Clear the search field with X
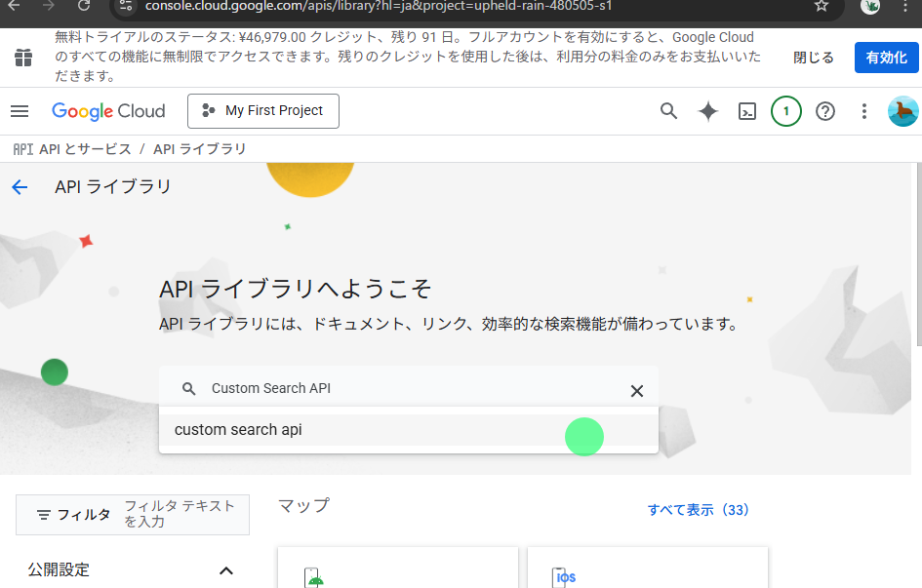922x588 pixels. coord(636,391)
